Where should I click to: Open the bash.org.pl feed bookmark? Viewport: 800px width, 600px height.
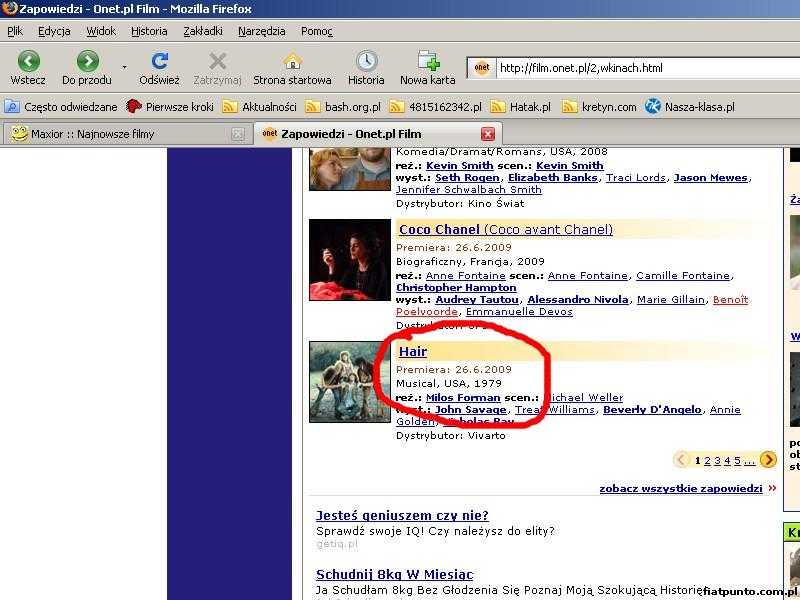coord(343,107)
